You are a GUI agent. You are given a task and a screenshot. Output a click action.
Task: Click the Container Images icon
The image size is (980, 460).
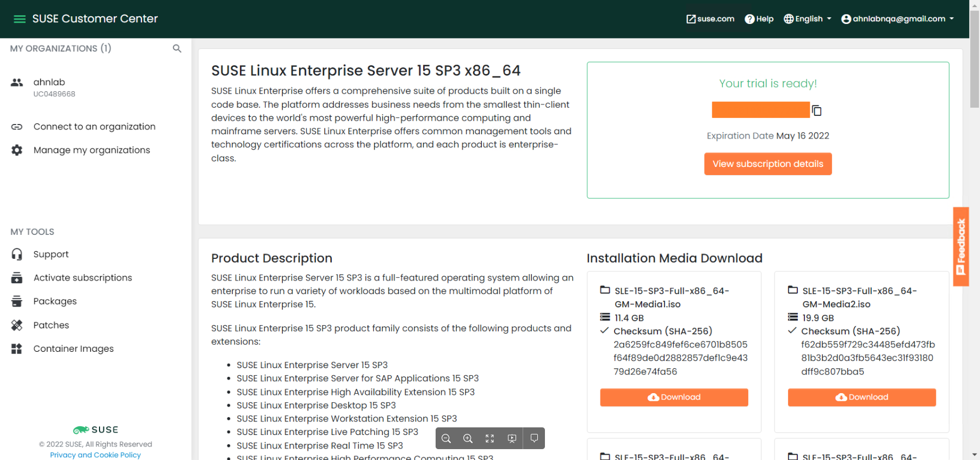point(17,349)
